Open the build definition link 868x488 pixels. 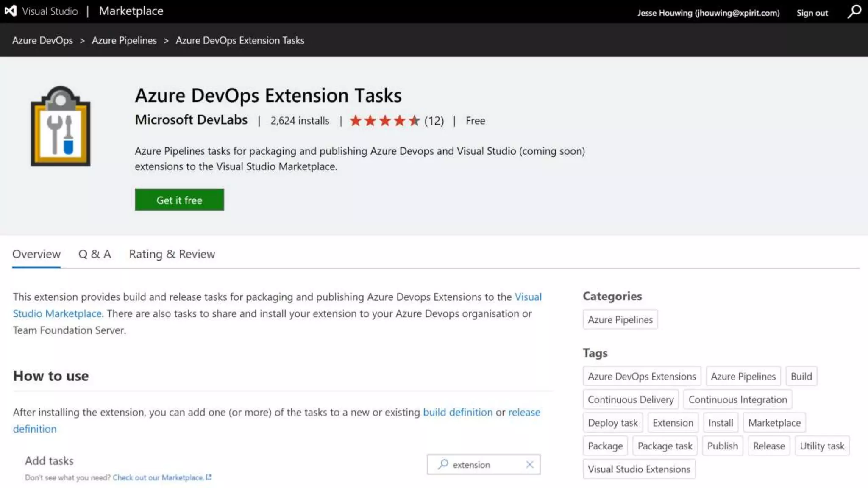tap(458, 412)
